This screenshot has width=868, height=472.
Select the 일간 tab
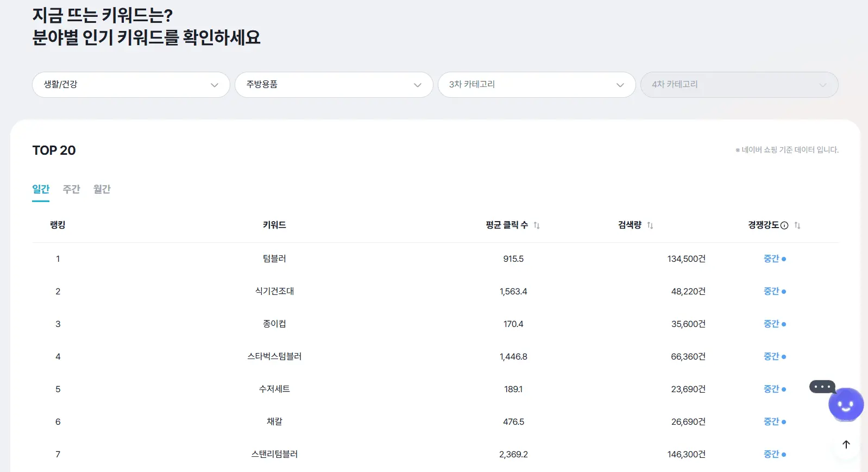pyautogui.click(x=41, y=189)
